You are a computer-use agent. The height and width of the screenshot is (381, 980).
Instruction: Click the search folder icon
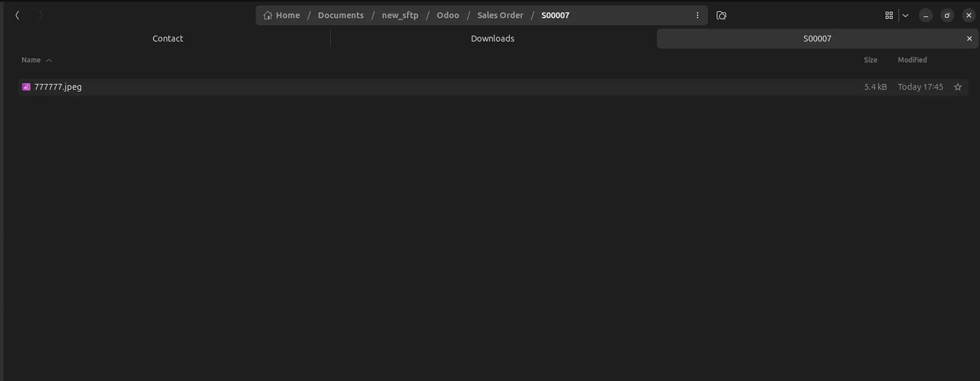tap(721, 15)
